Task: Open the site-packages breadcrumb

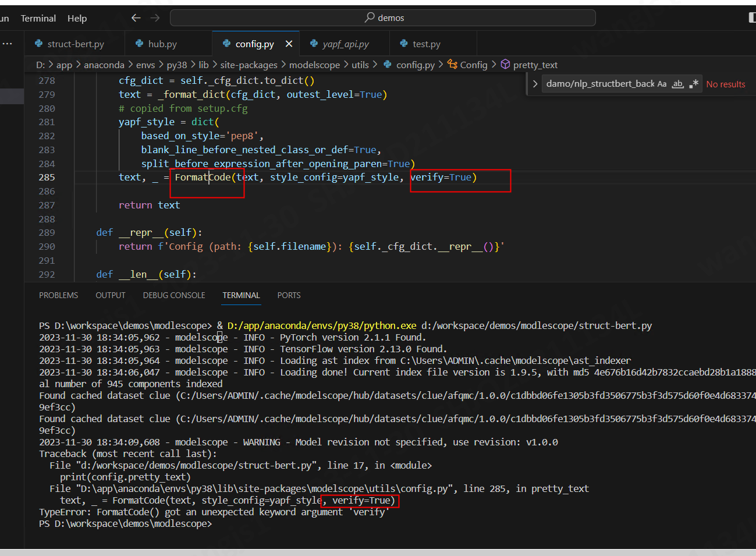Action: point(249,65)
